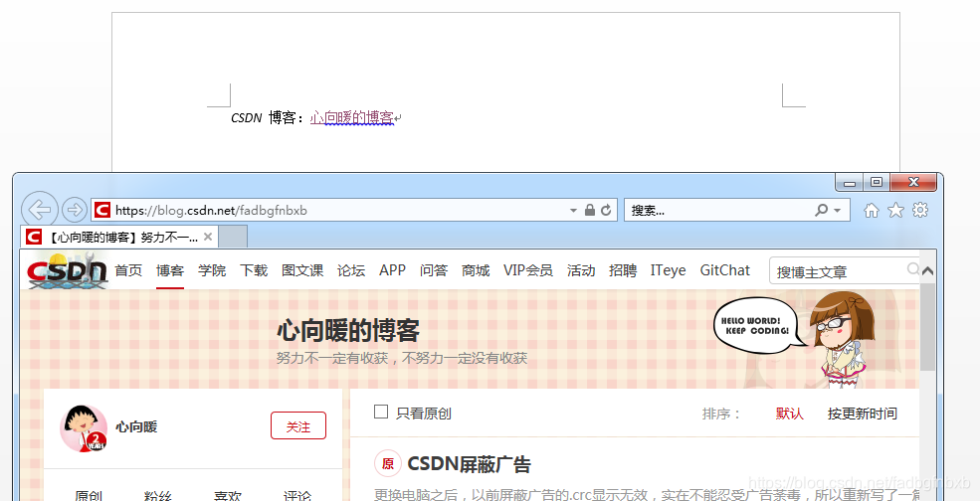Open 论坛 in CSDN navigation
The image size is (980, 501).
coord(351,270)
